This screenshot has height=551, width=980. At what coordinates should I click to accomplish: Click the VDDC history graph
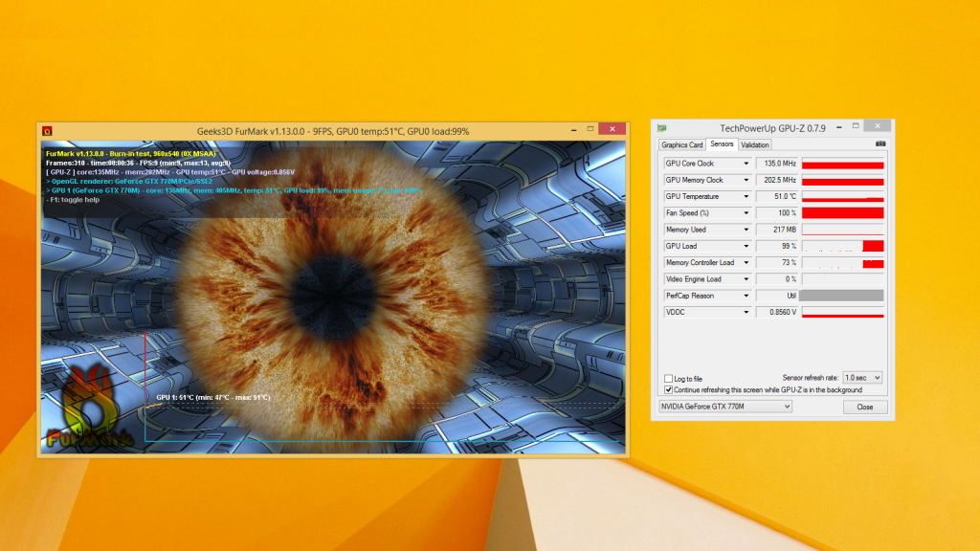842,313
